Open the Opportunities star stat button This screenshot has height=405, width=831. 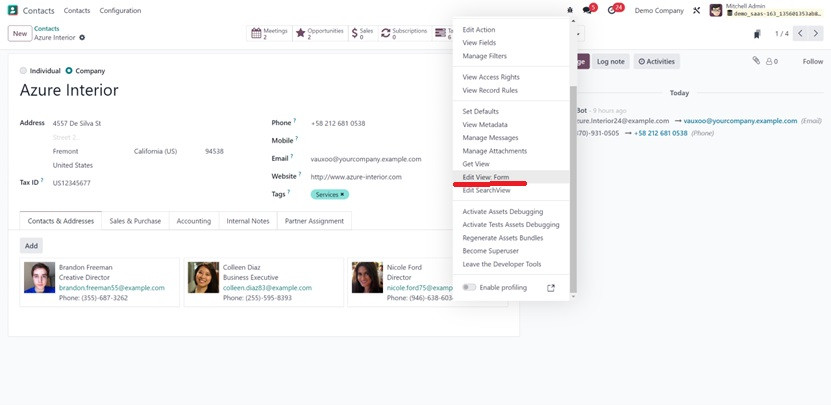pyautogui.click(x=320, y=33)
